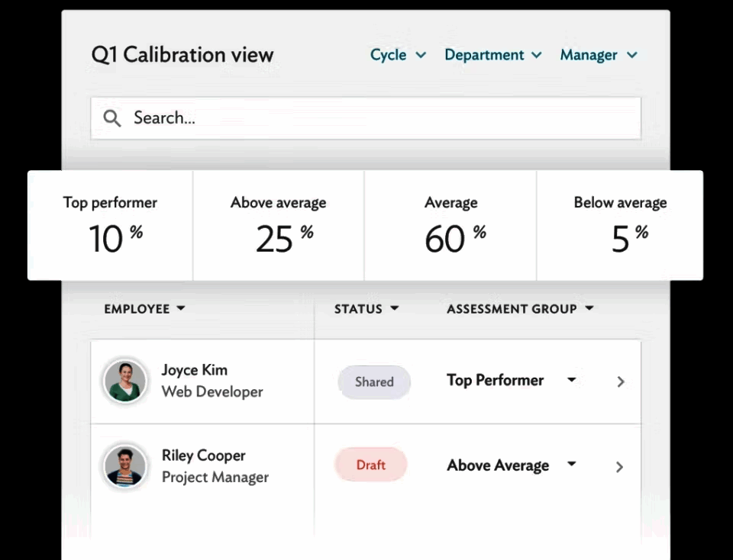Open Joyce Kim's details with right chevron
This screenshot has height=560, width=733.
620,382
